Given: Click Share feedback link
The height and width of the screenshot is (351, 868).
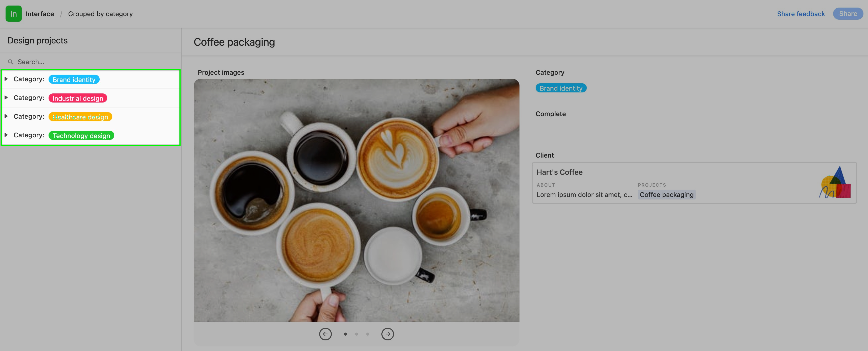Looking at the screenshot, I should point(800,14).
